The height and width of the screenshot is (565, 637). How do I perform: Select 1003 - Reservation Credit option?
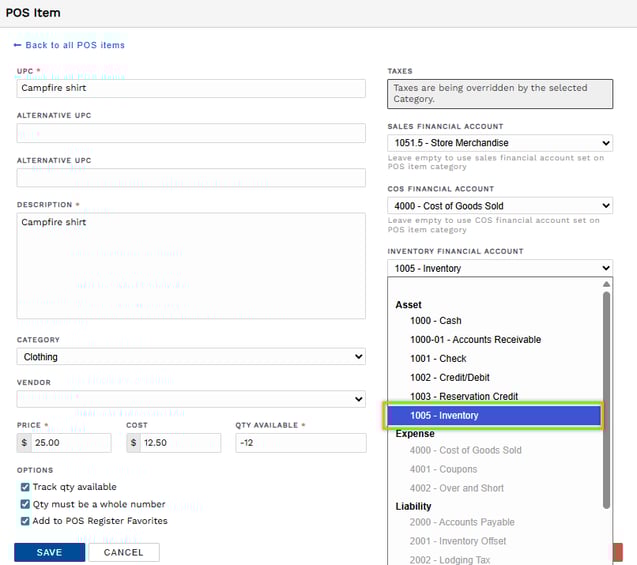click(x=463, y=397)
